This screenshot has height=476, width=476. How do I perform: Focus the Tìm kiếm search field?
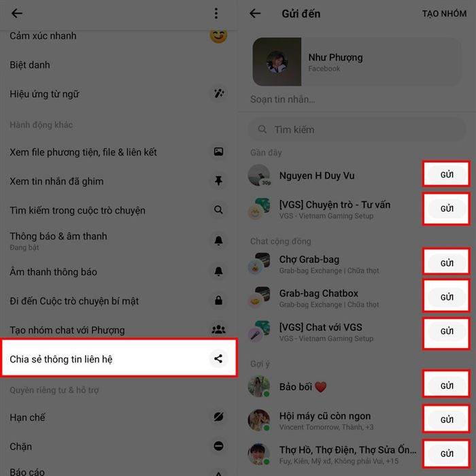[x=357, y=130]
